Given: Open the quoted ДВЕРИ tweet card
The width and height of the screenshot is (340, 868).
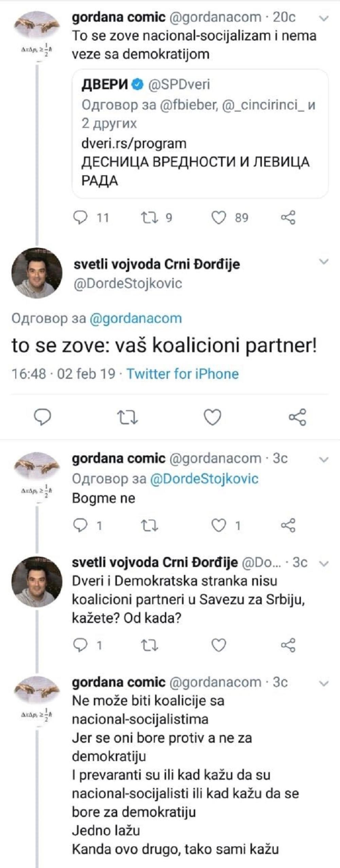Looking at the screenshot, I should coord(200,133).
